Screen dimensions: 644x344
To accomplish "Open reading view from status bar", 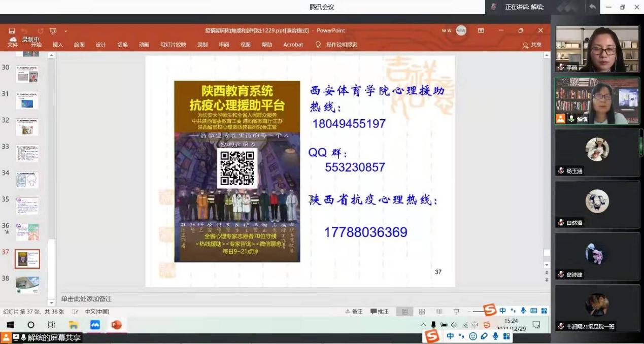I will (439, 312).
